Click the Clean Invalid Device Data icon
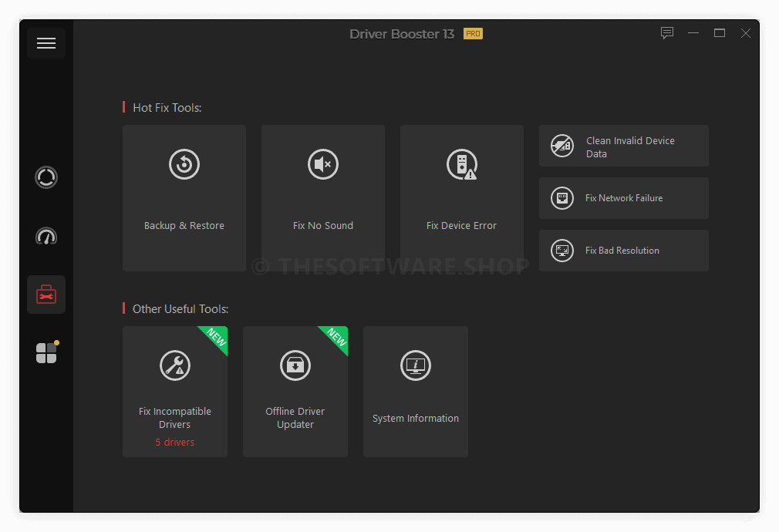779x532 pixels. point(562,146)
